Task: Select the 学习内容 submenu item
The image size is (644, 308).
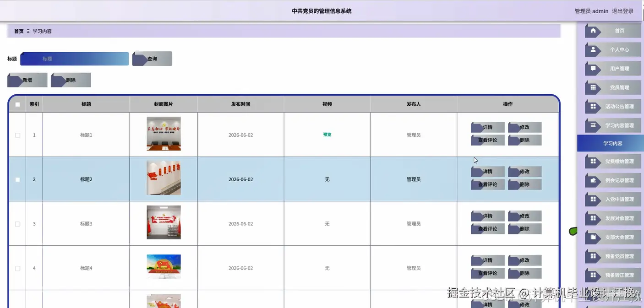Action: pyautogui.click(x=611, y=143)
